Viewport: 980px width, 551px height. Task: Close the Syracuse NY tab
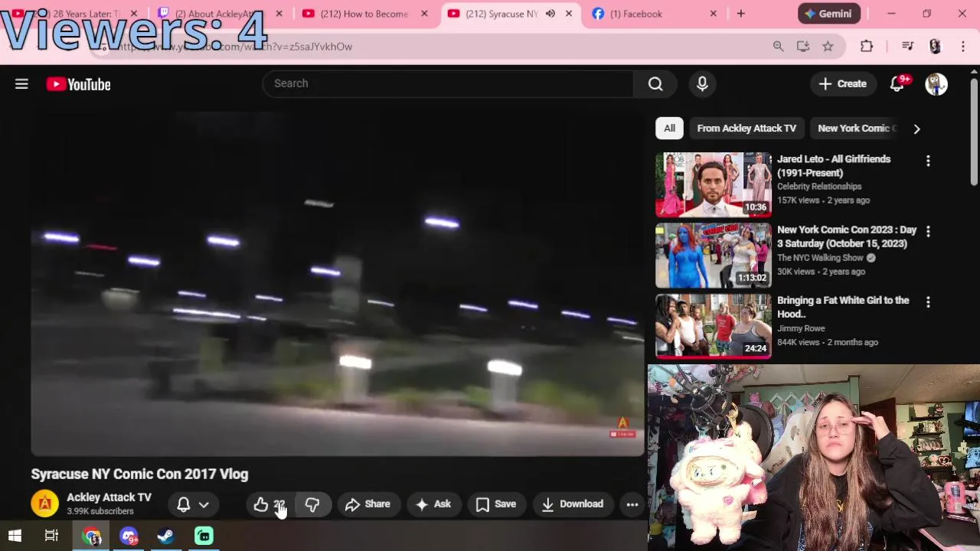point(569,14)
